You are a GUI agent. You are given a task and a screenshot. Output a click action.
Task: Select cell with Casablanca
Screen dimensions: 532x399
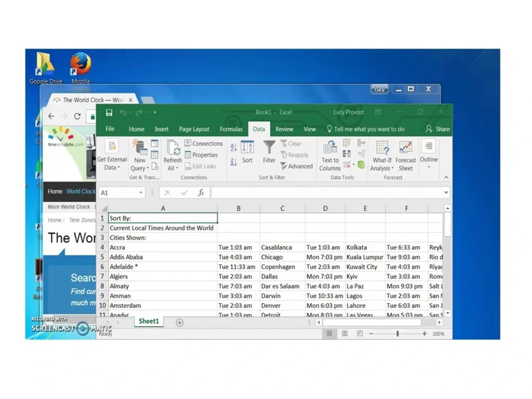click(282, 247)
